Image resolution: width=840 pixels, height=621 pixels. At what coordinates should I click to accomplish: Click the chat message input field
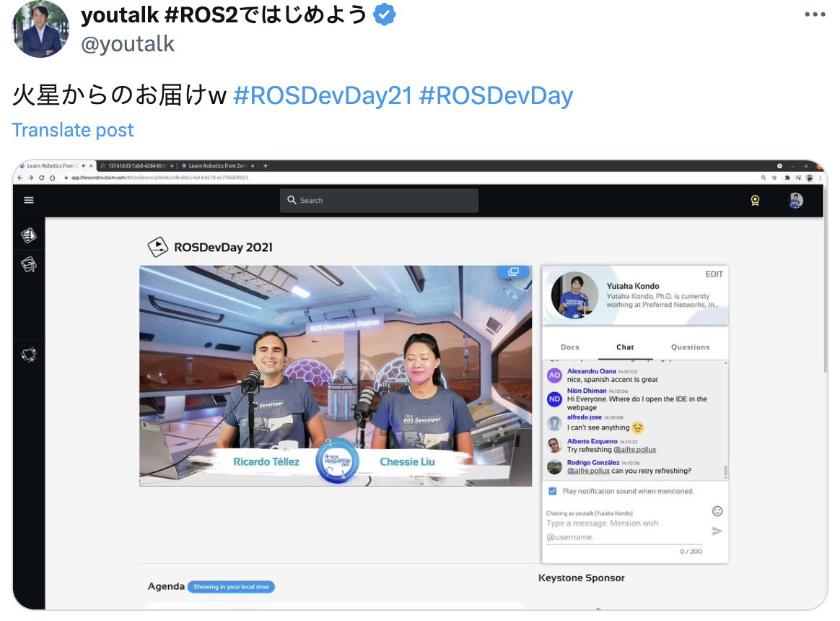click(x=621, y=530)
